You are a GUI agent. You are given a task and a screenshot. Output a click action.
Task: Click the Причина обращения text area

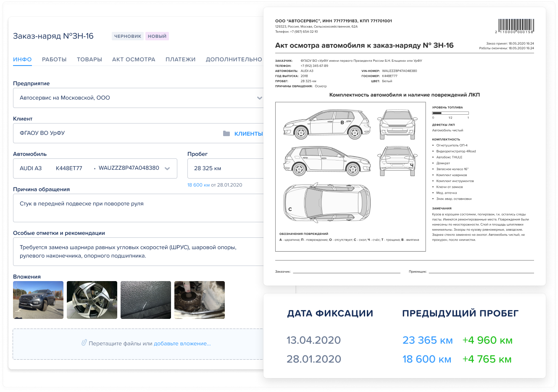[138, 208]
